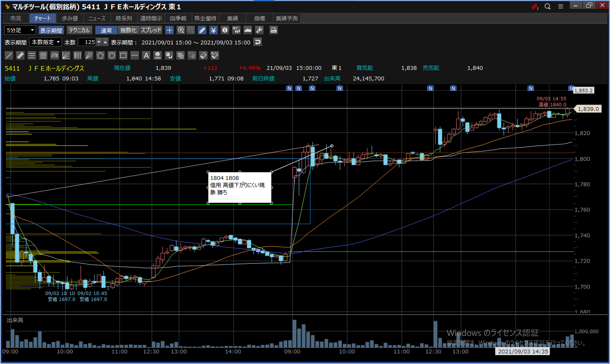This screenshot has height=364, width=610.
Task: Switch chart mode to 指数化
Action: [128, 30]
